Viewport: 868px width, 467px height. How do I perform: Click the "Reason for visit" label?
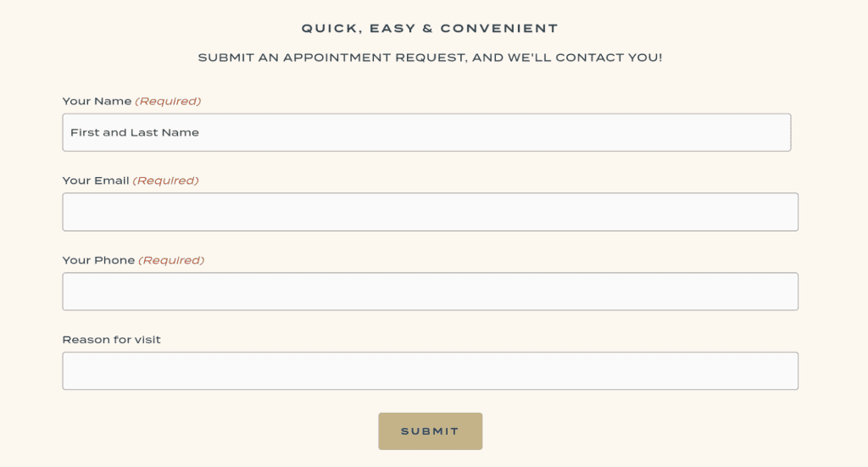click(x=111, y=340)
